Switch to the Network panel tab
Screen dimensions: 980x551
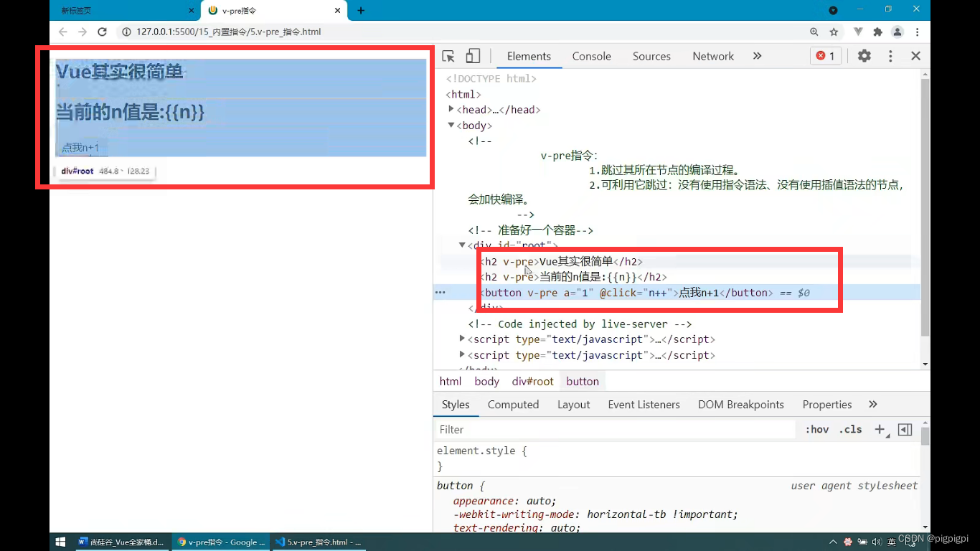click(713, 56)
